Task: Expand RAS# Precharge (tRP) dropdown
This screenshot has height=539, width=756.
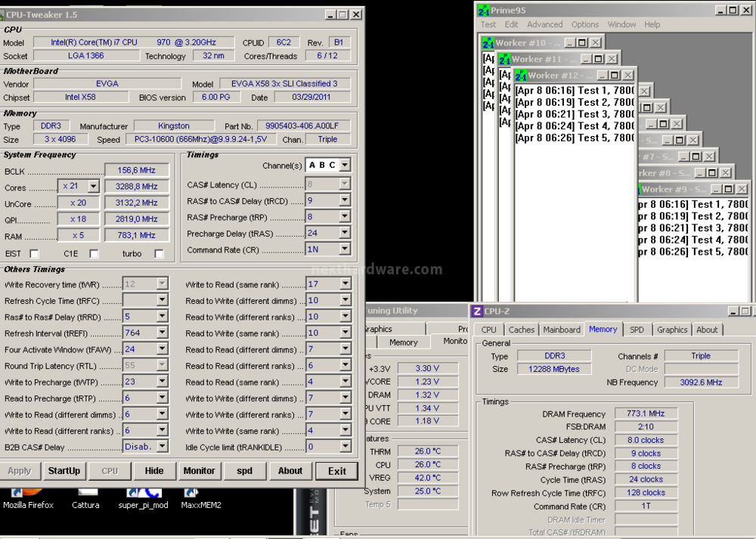Action: click(x=345, y=217)
